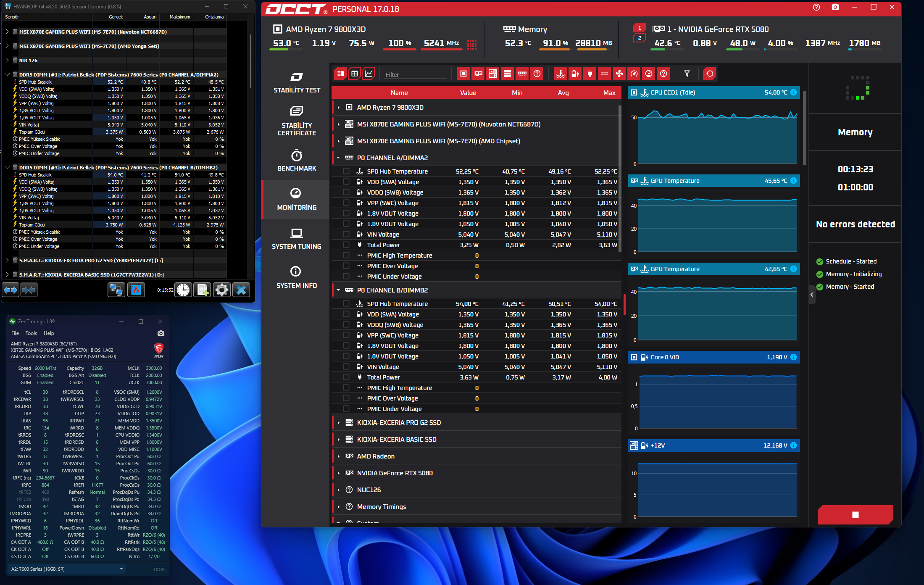Viewport: 924px width, 585px height.
Task: Check the DIMMA2 VIN Voltage checkbox
Action: click(346, 235)
